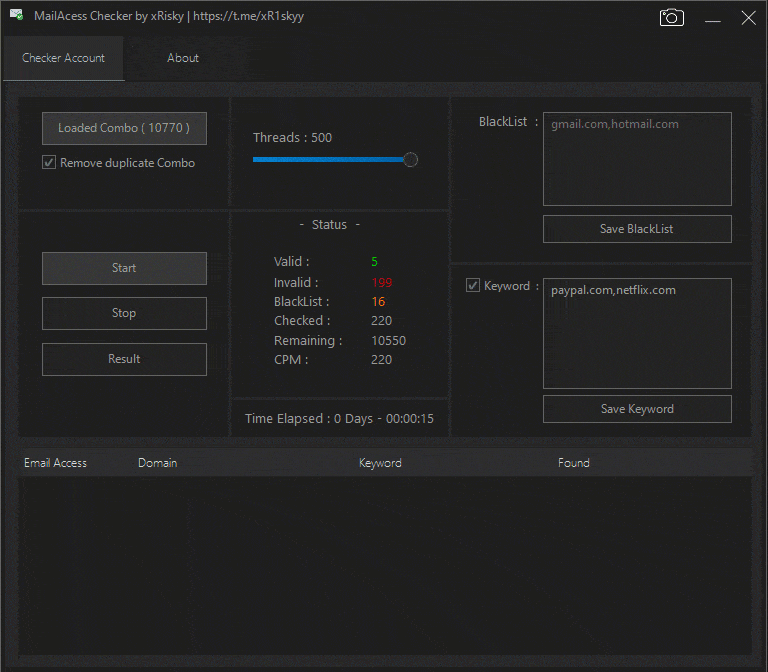
Task: Close the MailAcess Checker window
Action: [748, 18]
